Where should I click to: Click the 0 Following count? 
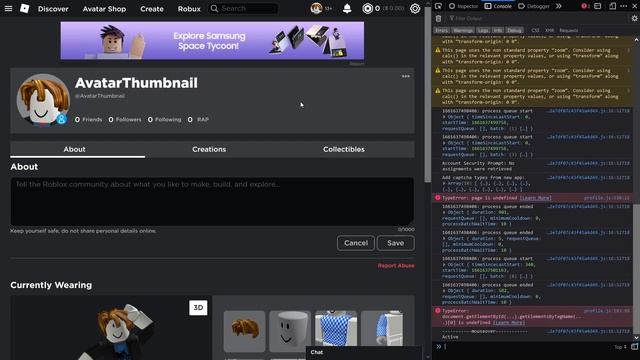coord(164,120)
